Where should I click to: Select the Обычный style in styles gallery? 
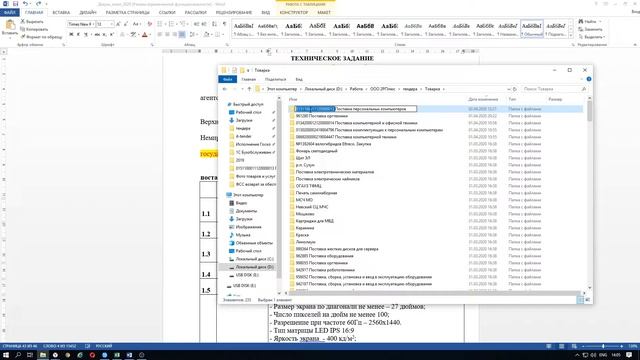coord(532,29)
